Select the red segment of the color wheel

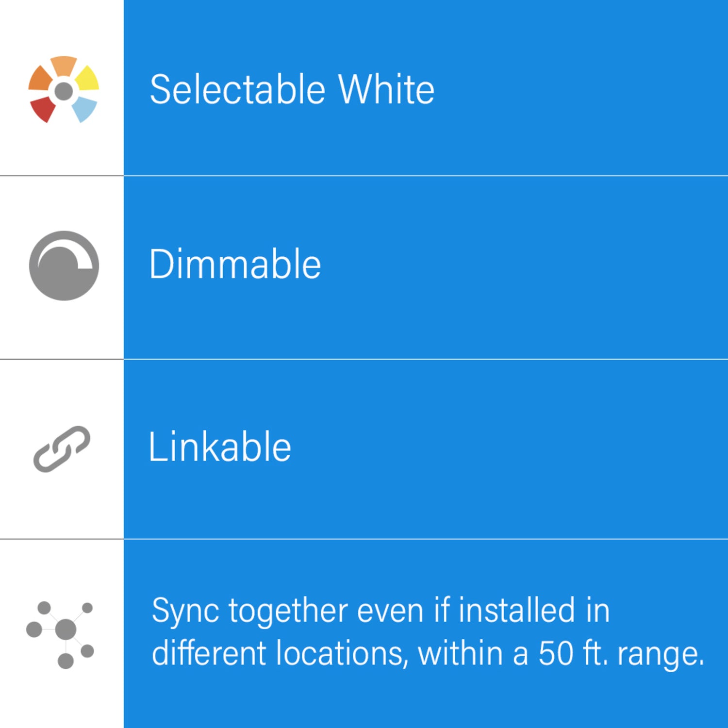pyautogui.click(x=43, y=109)
